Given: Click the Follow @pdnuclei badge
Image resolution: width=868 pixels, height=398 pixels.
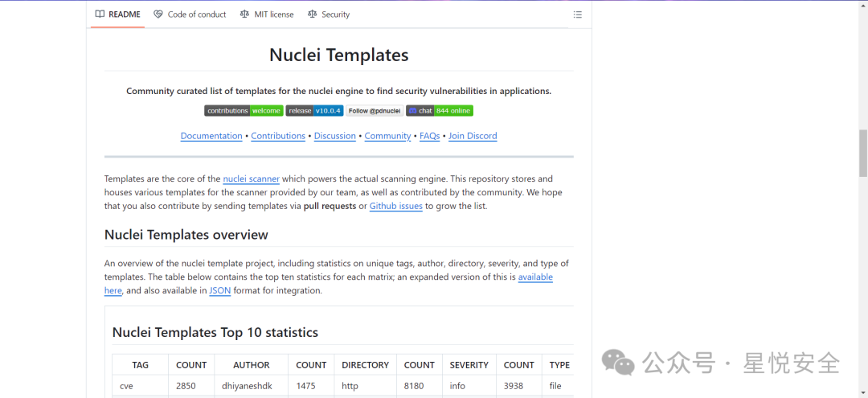Looking at the screenshot, I should 375,111.
